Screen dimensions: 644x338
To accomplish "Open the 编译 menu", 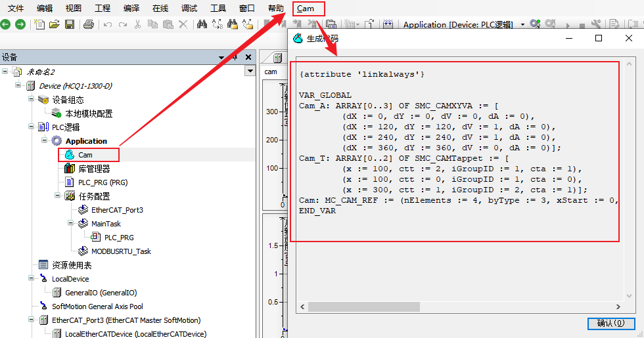I will coord(131,9).
